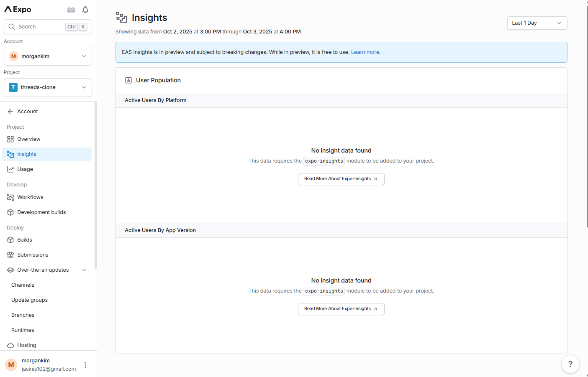Open the documentation book icon
The height and width of the screenshot is (377, 588).
pyautogui.click(x=71, y=10)
